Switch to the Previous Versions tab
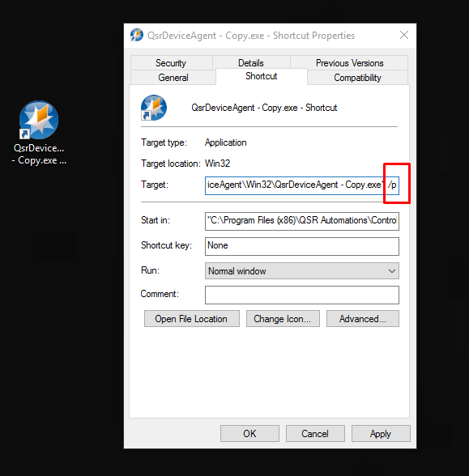 coord(349,63)
